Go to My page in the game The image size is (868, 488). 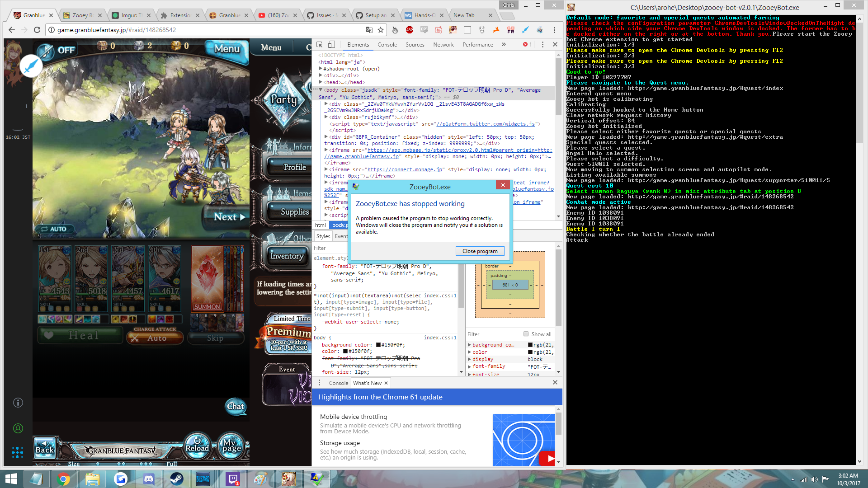point(231,446)
